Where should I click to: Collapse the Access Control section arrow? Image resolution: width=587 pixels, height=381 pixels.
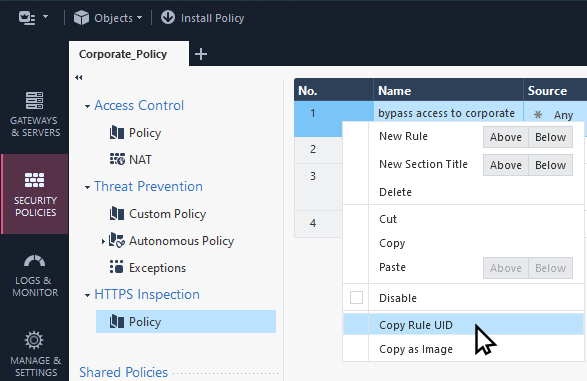87,107
